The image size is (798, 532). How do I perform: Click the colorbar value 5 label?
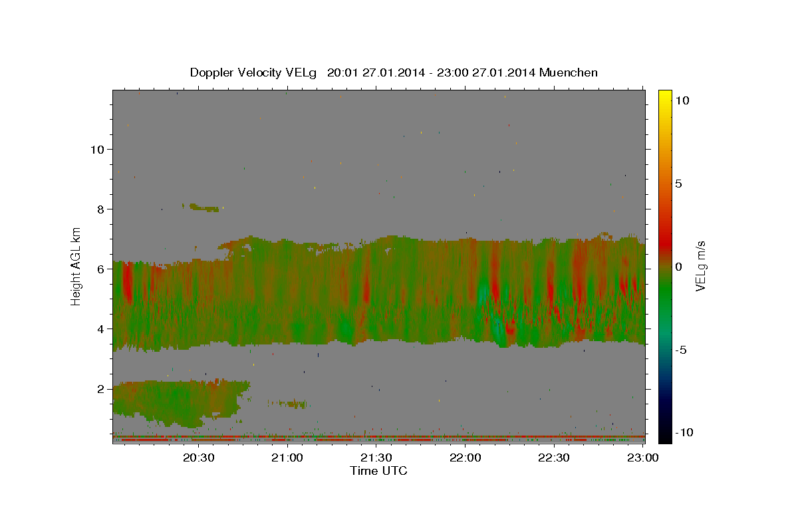point(678,183)
